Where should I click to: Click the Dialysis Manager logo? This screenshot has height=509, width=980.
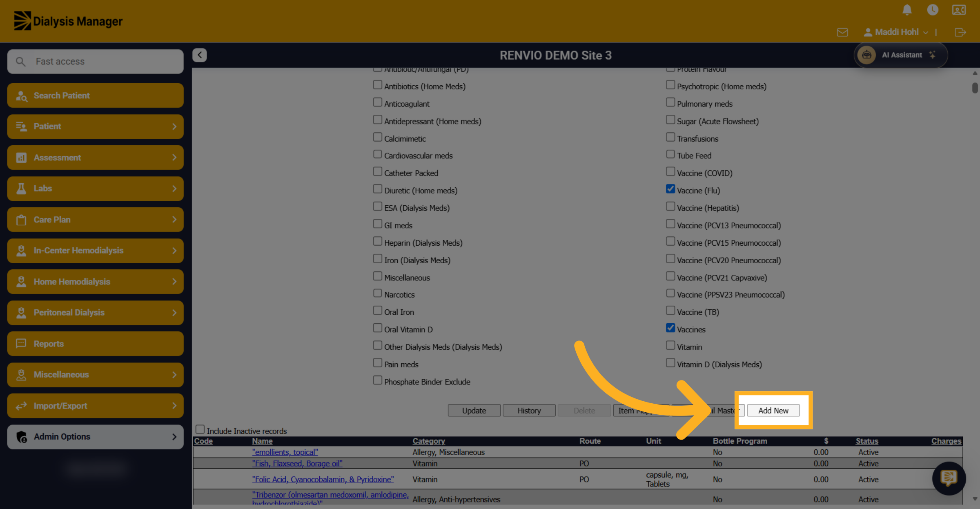click(x=69, y=21)
